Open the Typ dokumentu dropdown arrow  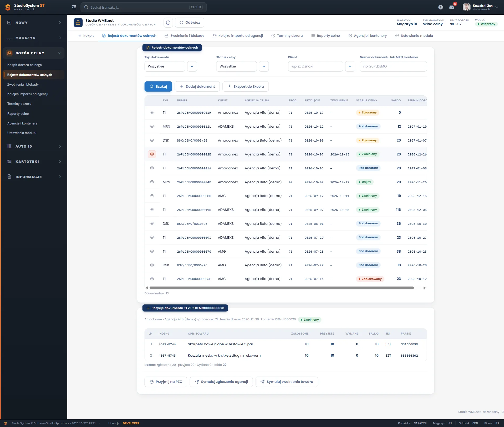(192, 66)
